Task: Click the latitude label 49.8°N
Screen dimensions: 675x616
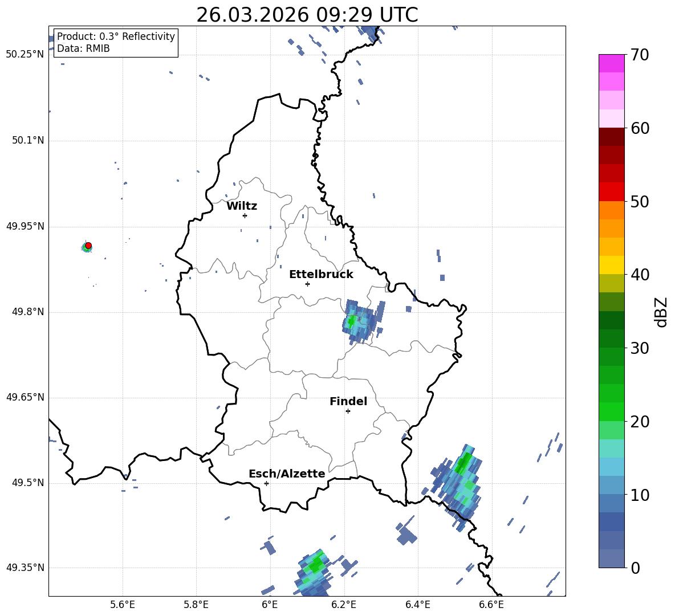Action: (28, 312)
